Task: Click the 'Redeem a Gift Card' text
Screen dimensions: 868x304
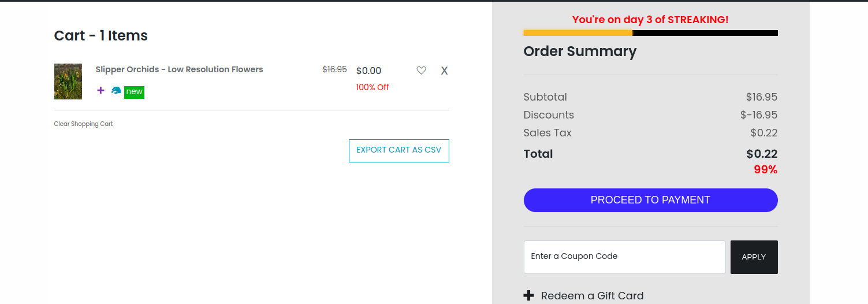Action: pyautogui.click(x=592, y=295)
